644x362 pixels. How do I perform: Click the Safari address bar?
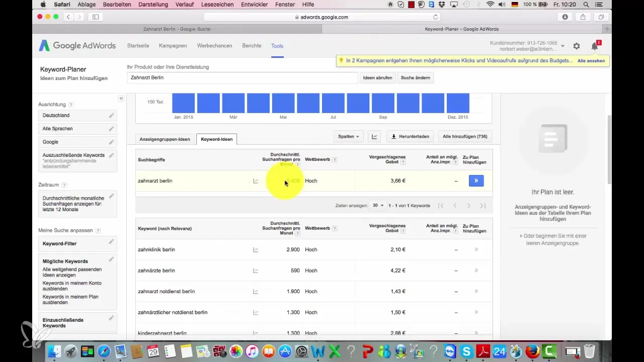pos(322,17)
